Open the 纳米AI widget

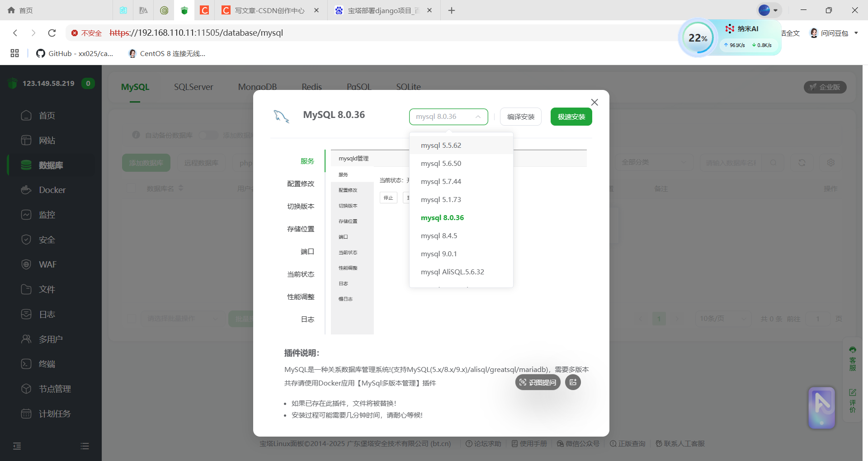[x=742, y=28]
